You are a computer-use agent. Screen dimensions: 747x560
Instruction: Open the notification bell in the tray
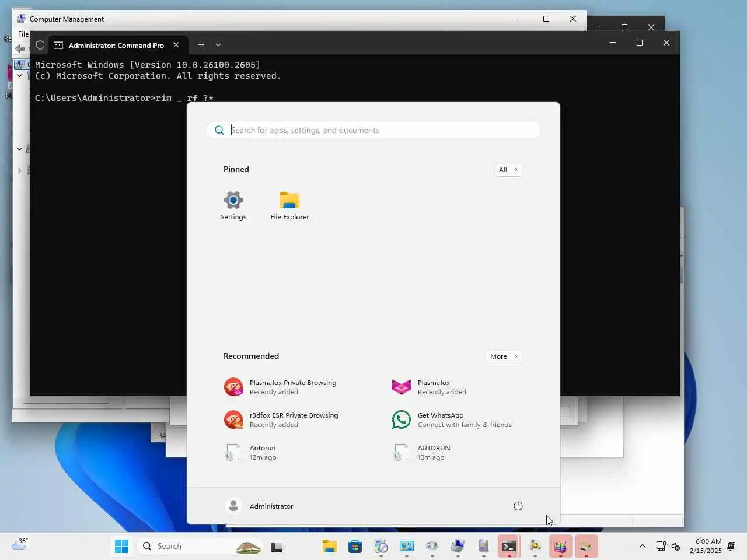pyautogui.click(x=731, y=547)
